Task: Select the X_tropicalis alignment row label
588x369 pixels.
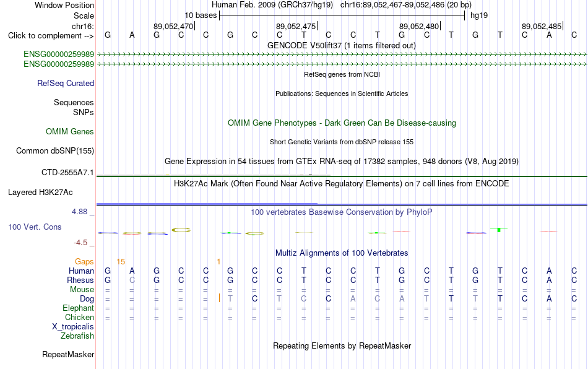Action: (x=73, y=327)
